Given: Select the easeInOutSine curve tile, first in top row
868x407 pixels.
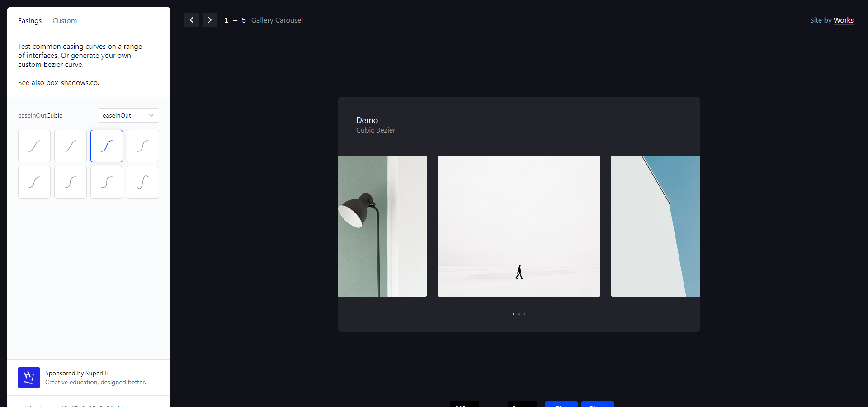Looking at the screenshot, I should [34, 146].
